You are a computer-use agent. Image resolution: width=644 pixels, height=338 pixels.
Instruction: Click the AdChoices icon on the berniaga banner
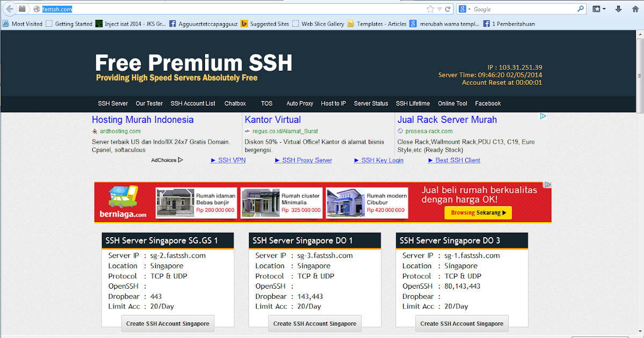[547, 185]
